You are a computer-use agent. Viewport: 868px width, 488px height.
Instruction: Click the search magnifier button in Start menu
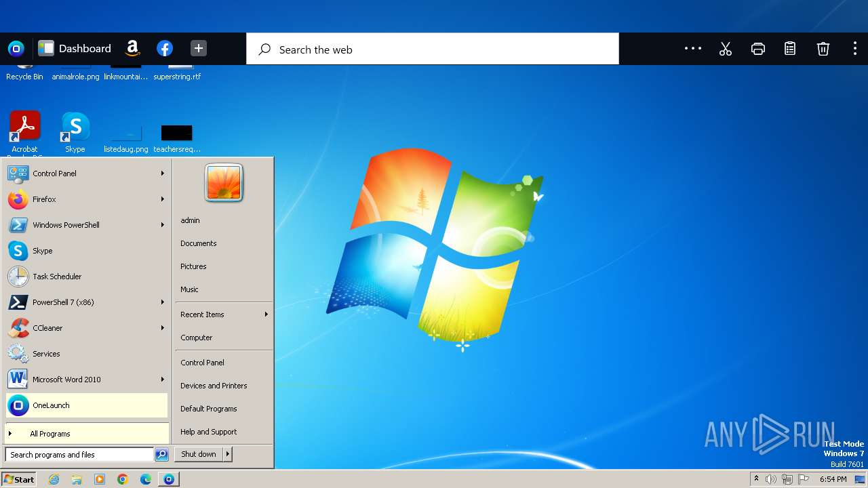coord(161,455)
